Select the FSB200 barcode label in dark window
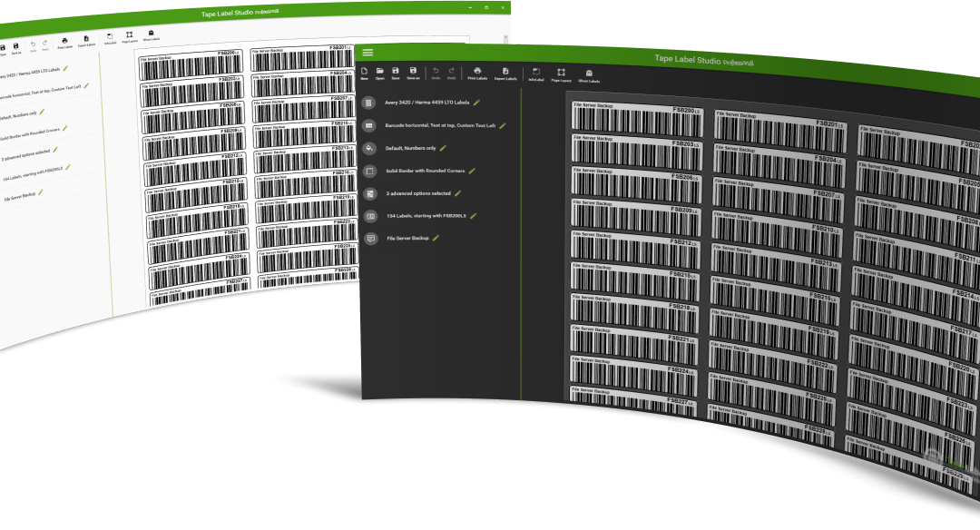Image resolution: width=980 pixels, height=530 pixels. pyautogui.click(x=637, y=119)
